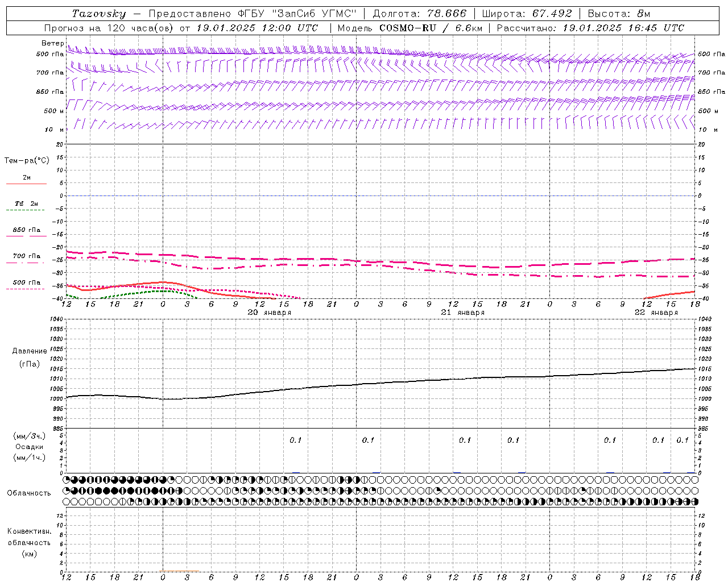The width and height of the screenshot is (728, 582).
Task: Click the "1015" label on the right pressure axis
Action: (705, 369)
